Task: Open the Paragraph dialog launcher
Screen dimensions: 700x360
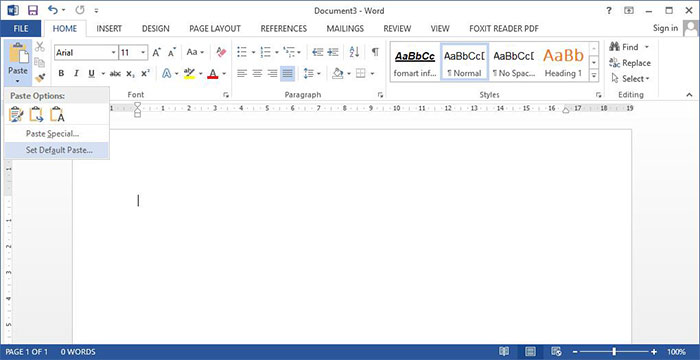Action: click(380, 95)
